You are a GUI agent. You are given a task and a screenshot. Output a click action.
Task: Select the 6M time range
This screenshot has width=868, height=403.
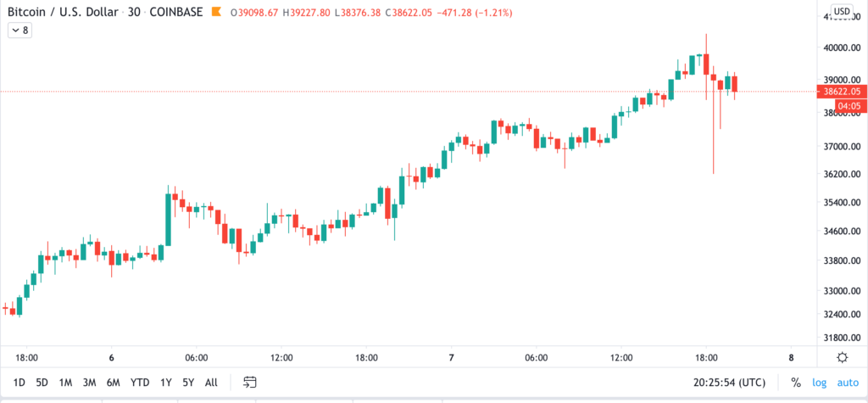(113, 382)
